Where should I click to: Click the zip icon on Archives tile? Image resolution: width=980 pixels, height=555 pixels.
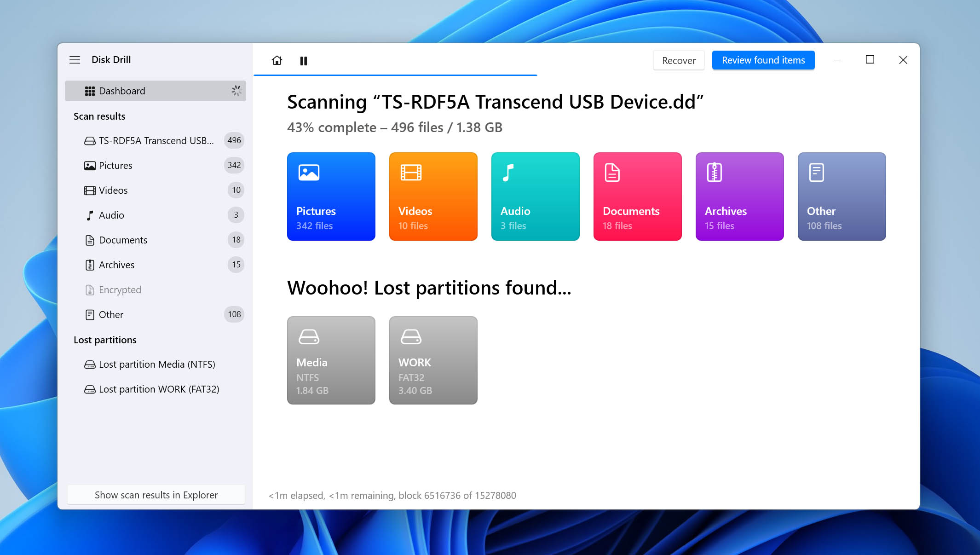[714, 173]
